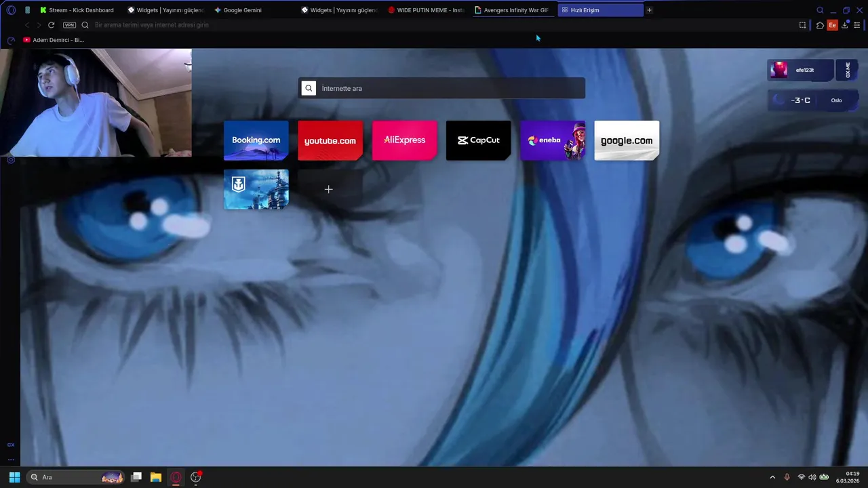Viewport: 868px width, 488px height.
Task: Click the red Ee extension icon
Action: 832,25
